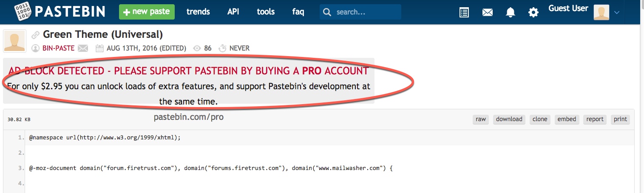Viewport: 644px width, 193px height.
Task: Open my pastes list icon
Action: (x=465, y=12)
